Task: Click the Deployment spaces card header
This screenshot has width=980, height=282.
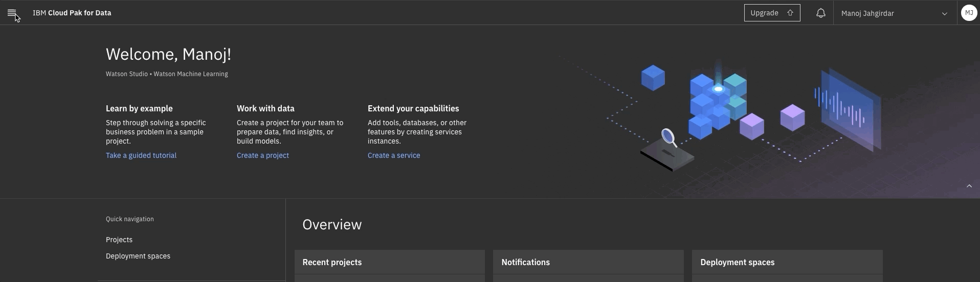Action: point(787,262)
